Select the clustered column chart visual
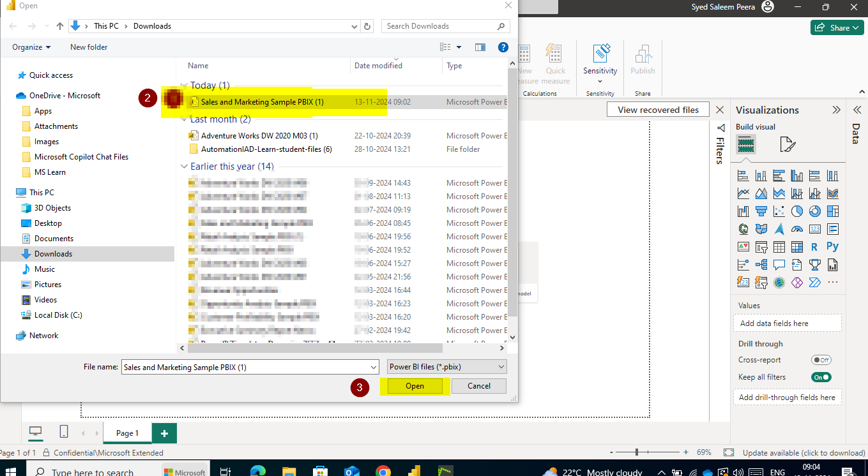This screenshot has height=476, width=868. tap(796, 175)
